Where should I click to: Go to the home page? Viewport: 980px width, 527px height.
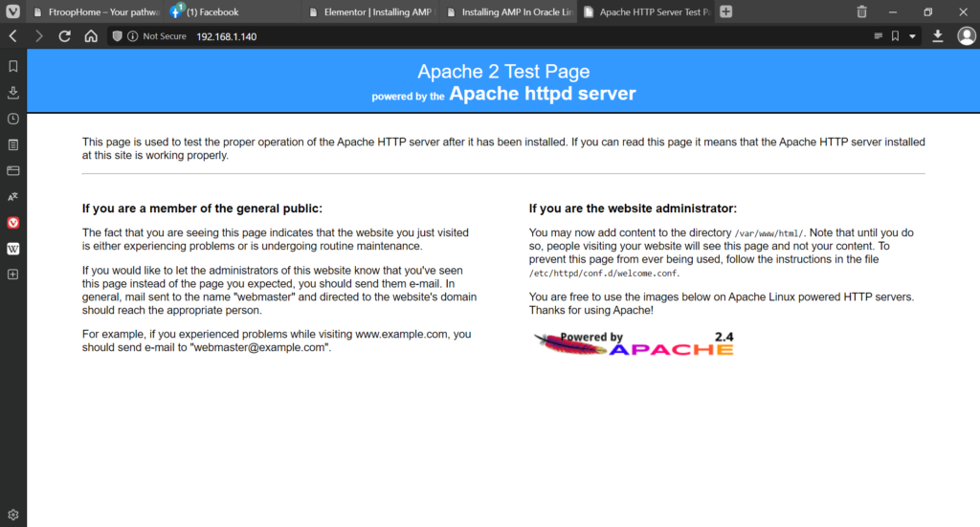[x=91, y=36]
